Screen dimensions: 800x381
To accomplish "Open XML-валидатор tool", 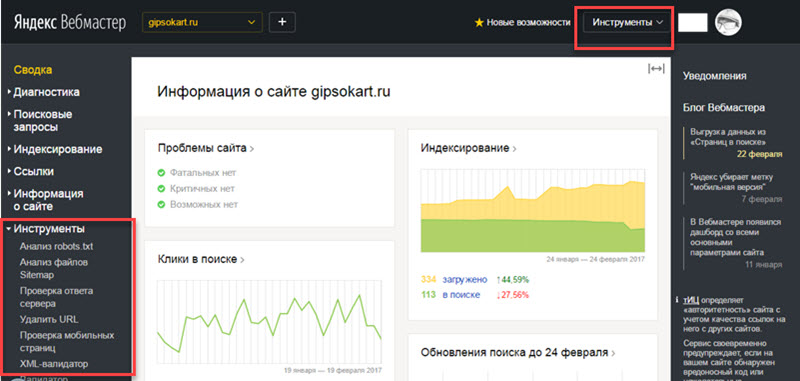I will tap(54, 364).
